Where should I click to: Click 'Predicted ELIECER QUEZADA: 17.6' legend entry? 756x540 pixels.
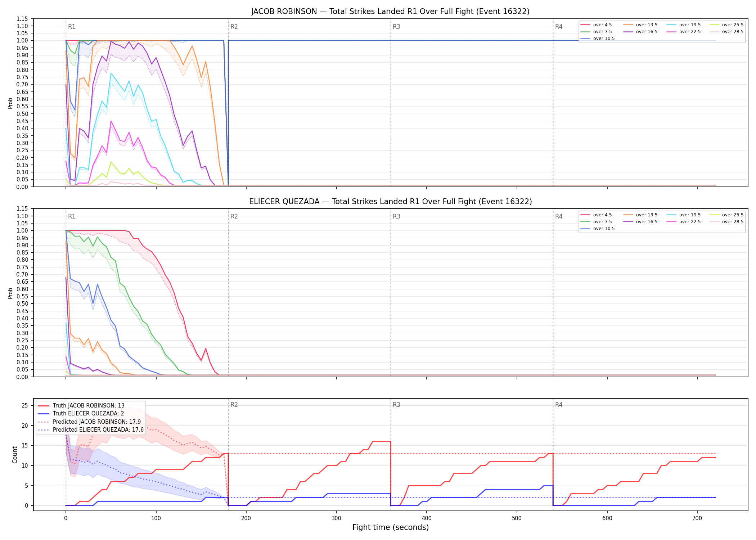tap(91, 430)
